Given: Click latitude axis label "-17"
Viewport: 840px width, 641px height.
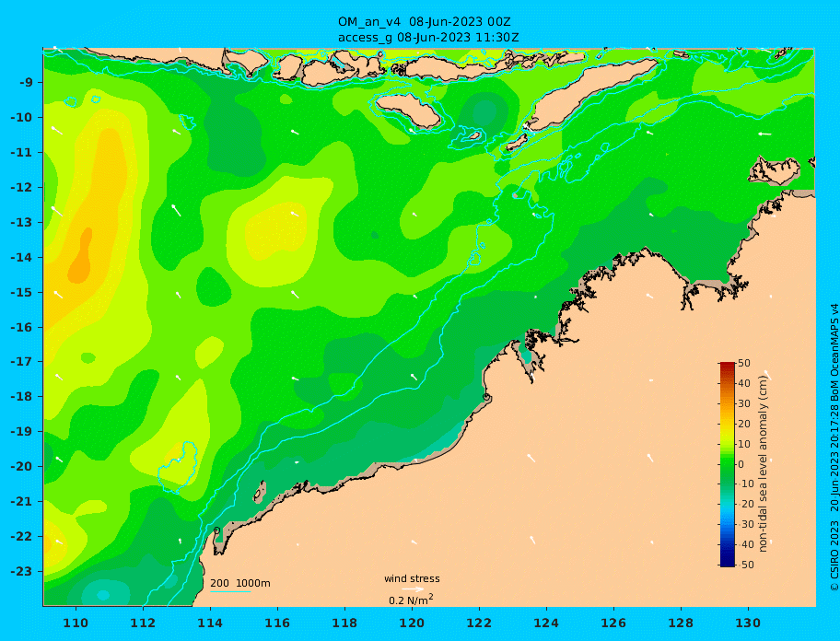Looking at the screenshot, I should click(x=23, y=361).
